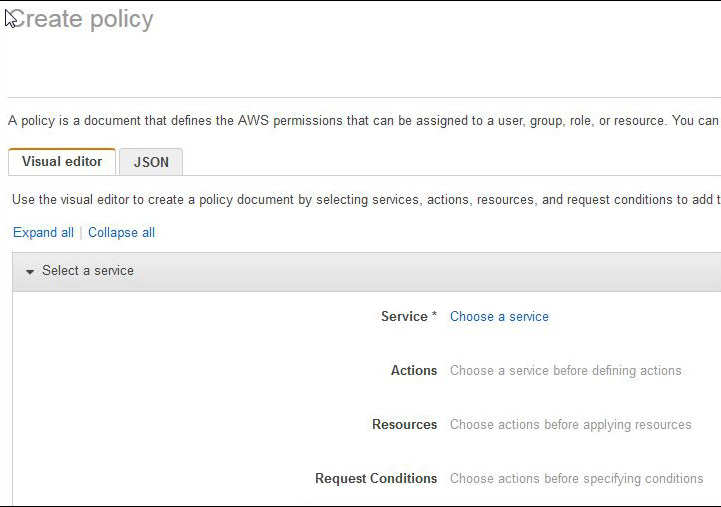Switch to the Visual editor tab

point(62,162)
